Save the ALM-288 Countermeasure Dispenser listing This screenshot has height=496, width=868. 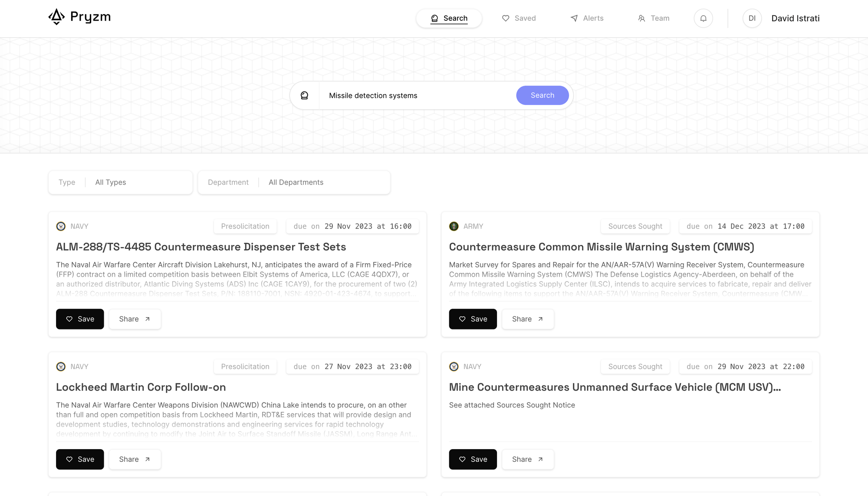tap(80, 319)
